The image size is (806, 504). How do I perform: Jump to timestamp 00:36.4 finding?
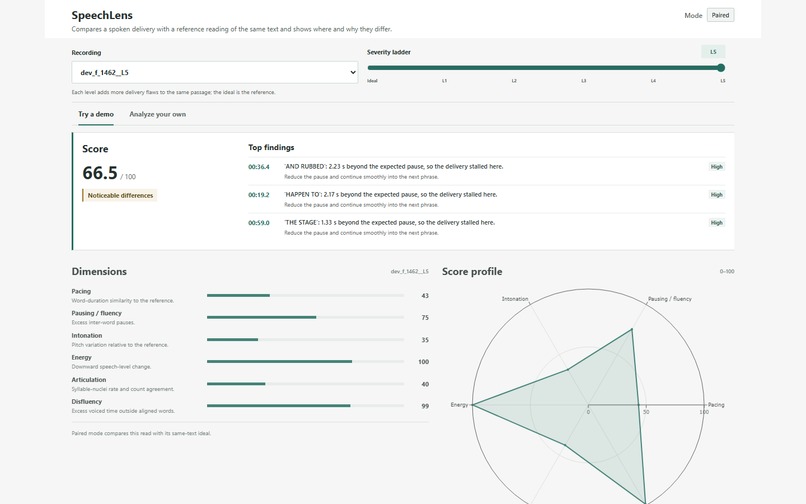click(x=259, y=167)
